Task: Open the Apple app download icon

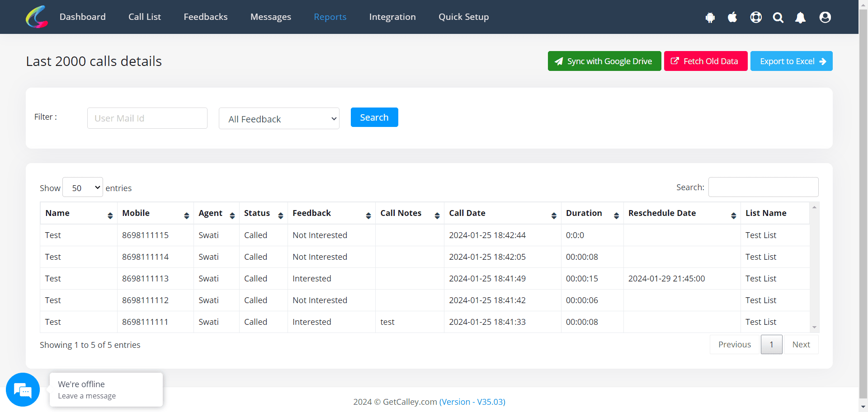Action: pyautogui.click(x=732, y=17)
